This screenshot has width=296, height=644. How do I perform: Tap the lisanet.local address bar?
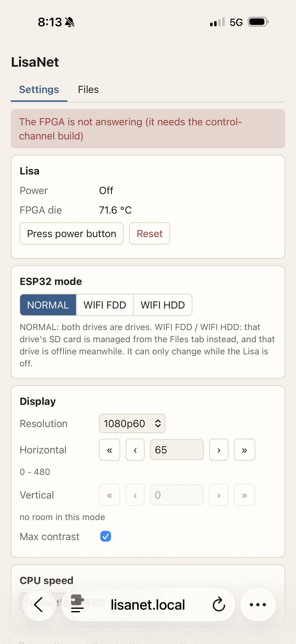[148, 604]
